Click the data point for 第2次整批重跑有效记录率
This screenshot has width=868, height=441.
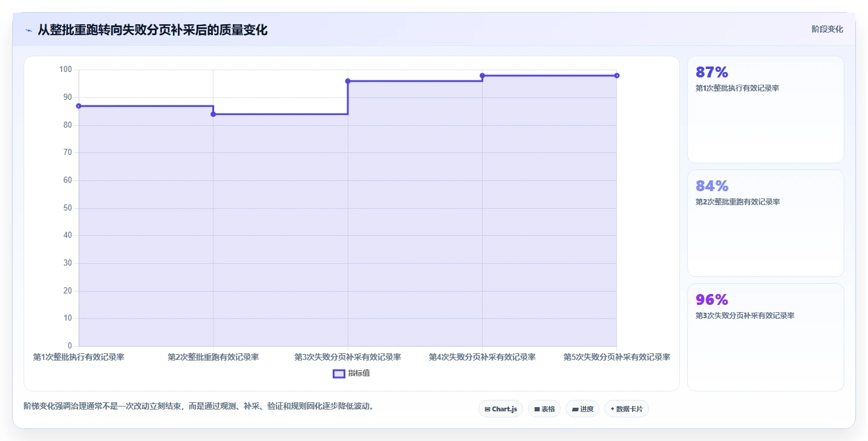tap(213, 114)
